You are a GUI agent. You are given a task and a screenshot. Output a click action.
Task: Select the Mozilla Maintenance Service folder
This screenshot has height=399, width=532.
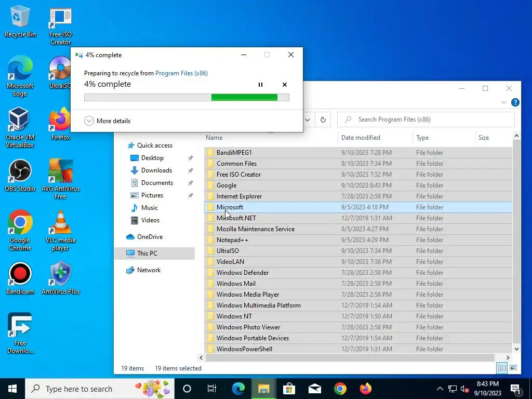(358, 229)
